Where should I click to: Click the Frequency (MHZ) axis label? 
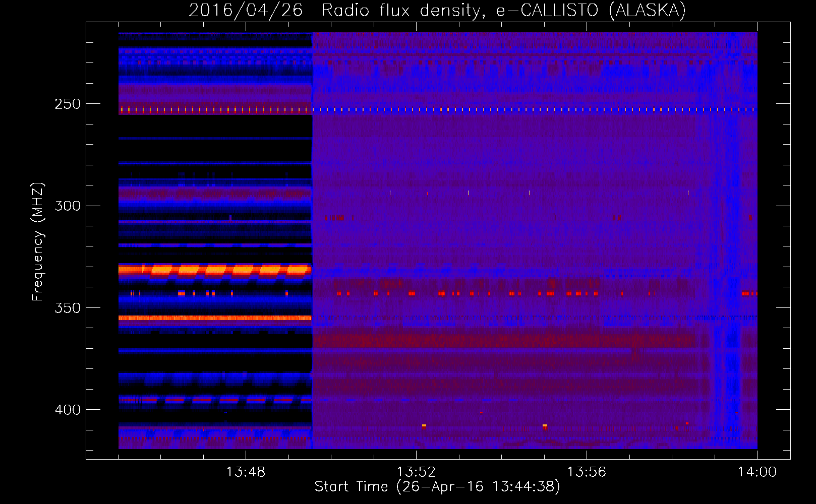[x=38, y=242]
